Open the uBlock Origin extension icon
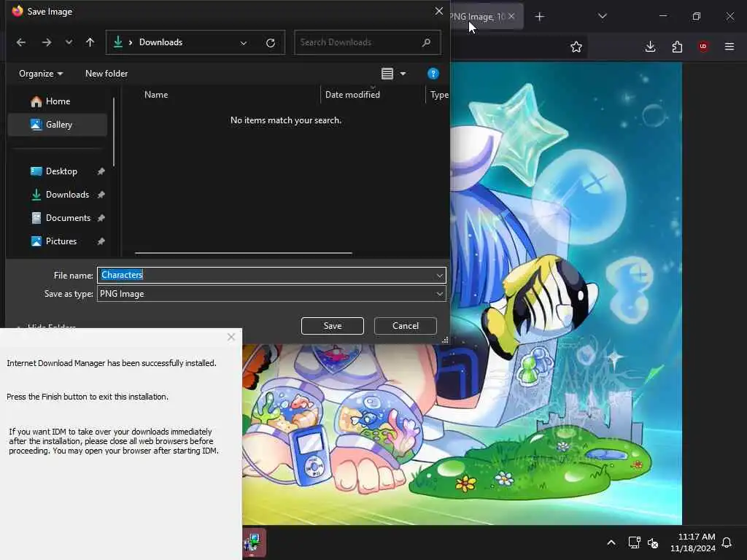 (703, 47)
